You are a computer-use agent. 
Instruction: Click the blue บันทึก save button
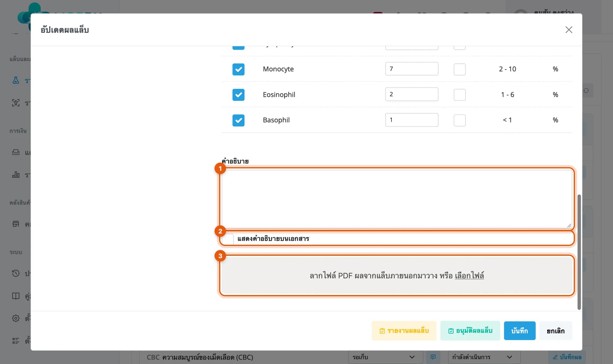click(x=520, y=331)
